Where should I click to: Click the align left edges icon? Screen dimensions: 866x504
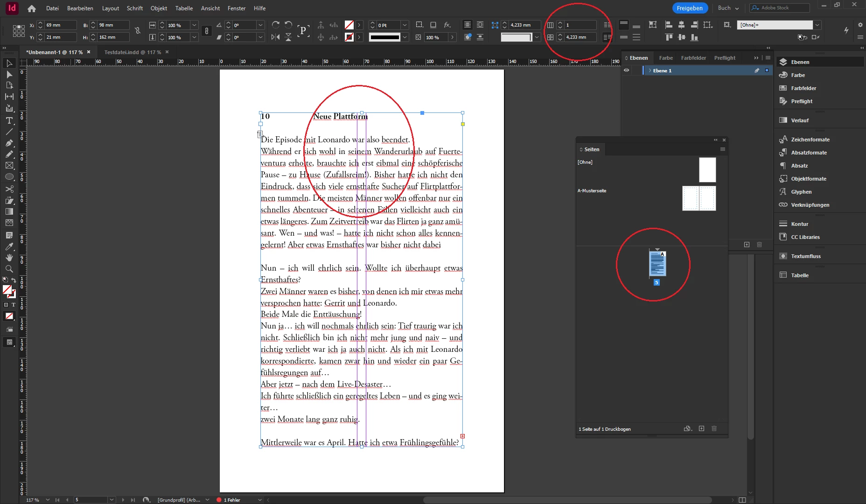669,25
